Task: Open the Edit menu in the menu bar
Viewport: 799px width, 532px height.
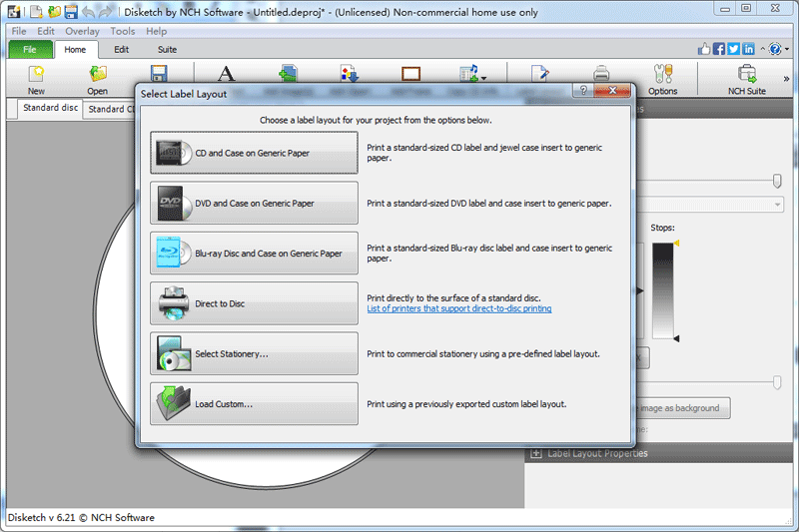Action: click(46, 31)
